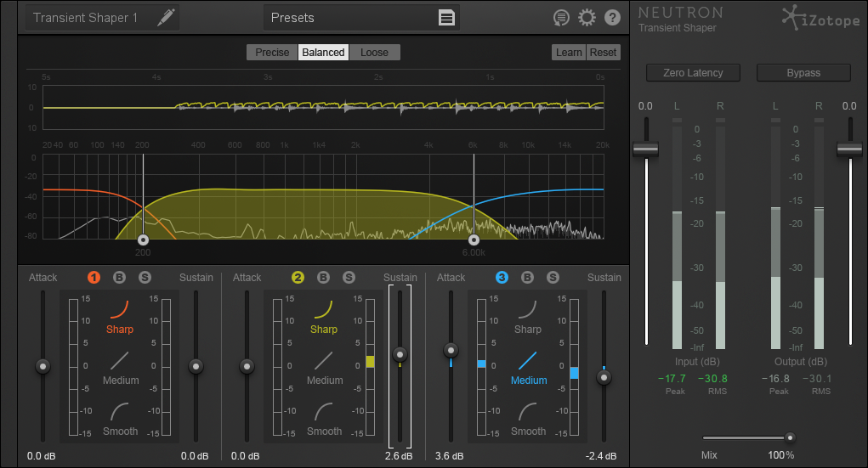Click the iZotope logo
868x468 pixels.
pos(820,18)
